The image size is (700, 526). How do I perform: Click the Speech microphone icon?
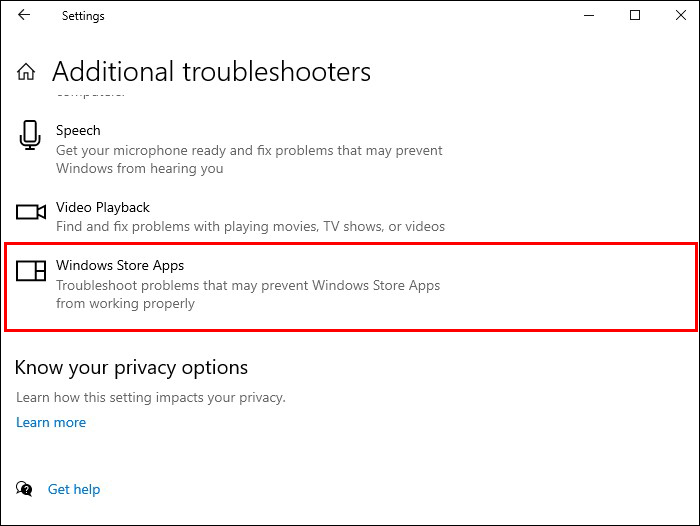click(30, 136)
